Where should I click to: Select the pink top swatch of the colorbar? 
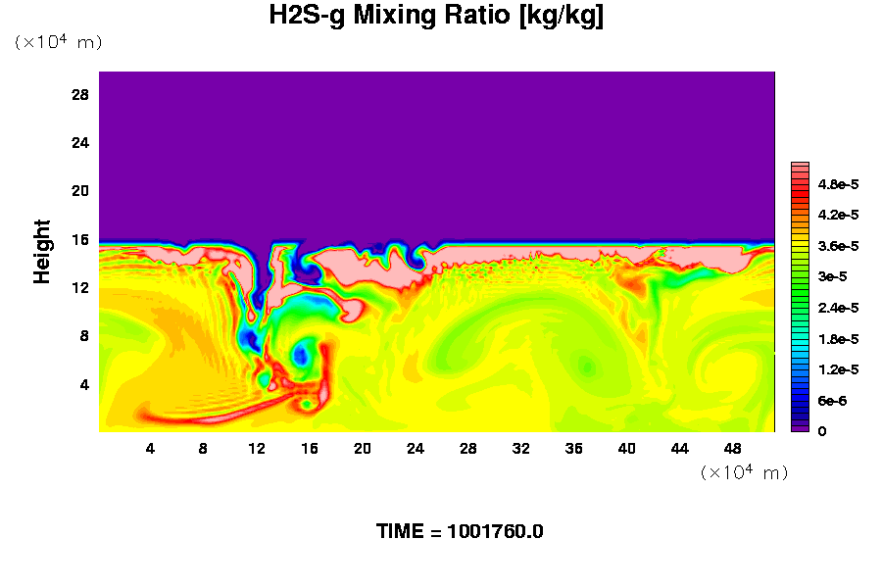[x=800, y=168]
